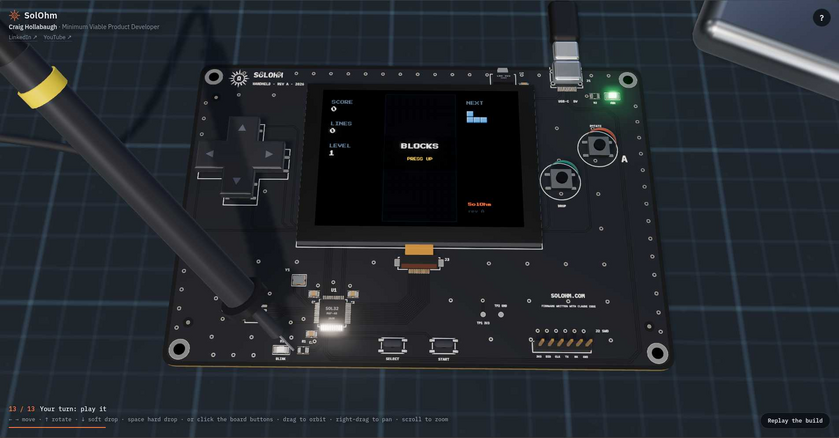Screen dimensions: 839x438
Task: Click the D-pad right arrow
Action: (x=269, y=154)
